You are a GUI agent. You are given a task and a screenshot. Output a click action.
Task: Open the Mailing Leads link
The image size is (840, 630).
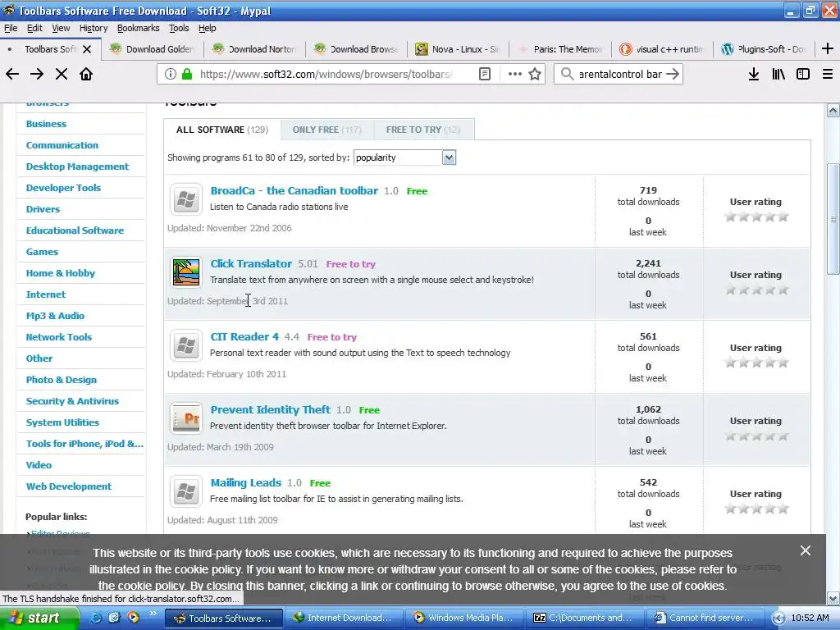[245, 482]
